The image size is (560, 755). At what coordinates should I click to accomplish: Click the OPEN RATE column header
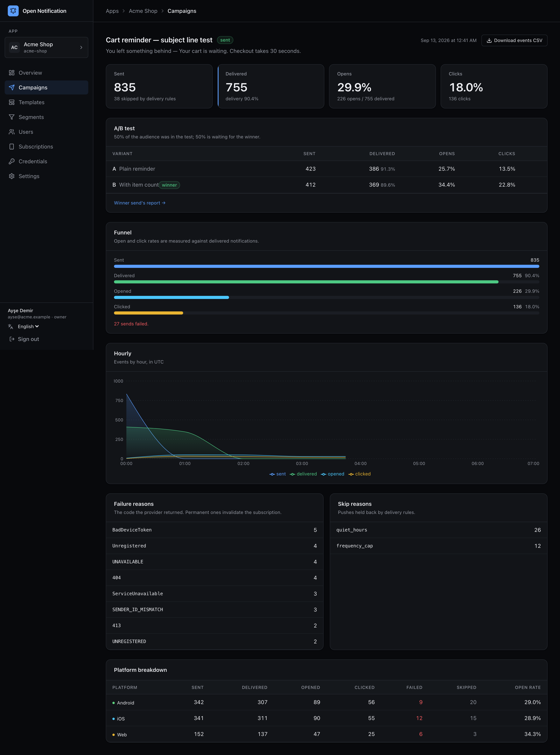(528, 688)
